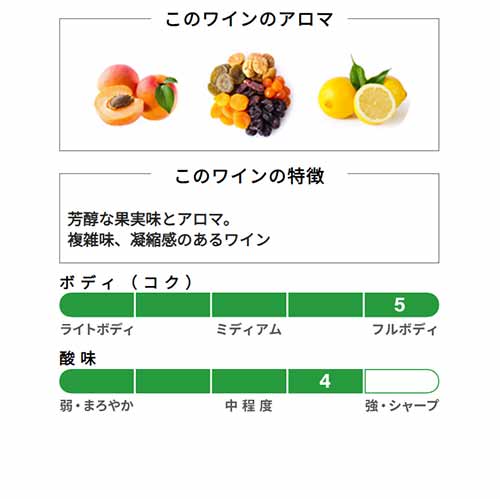
Task: Select acidity level 4 segment
Action: (325, 381)
